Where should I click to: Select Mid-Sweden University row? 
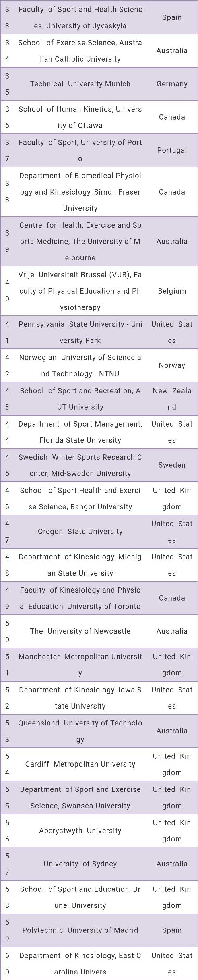tap(99, 465)
